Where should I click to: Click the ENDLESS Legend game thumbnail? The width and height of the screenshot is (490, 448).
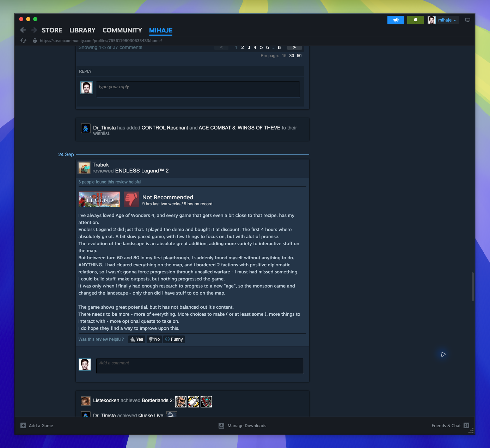point(99,199)
